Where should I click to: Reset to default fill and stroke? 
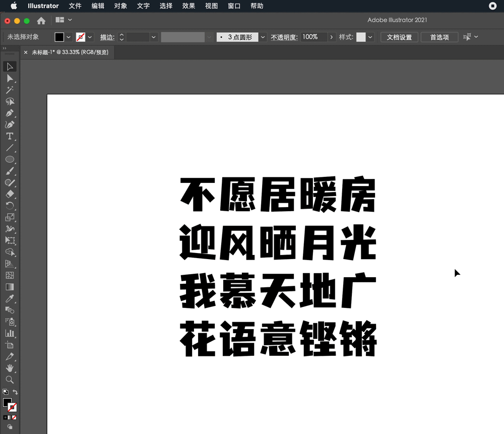pyautogui.click(x=5, y=392)
